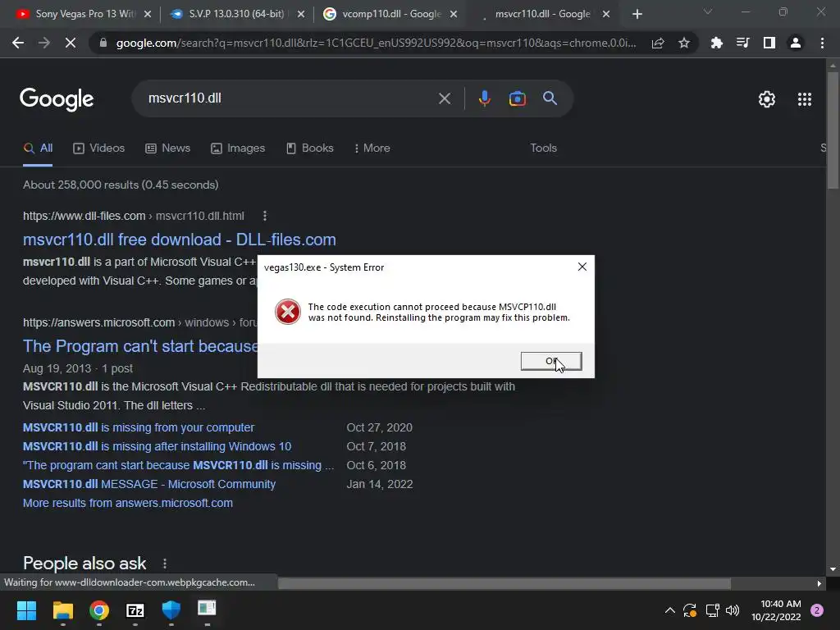The width and height of the screenshot is (840, 630).
Task: Open the media control toolbar icon
Action: coord(742,43)
